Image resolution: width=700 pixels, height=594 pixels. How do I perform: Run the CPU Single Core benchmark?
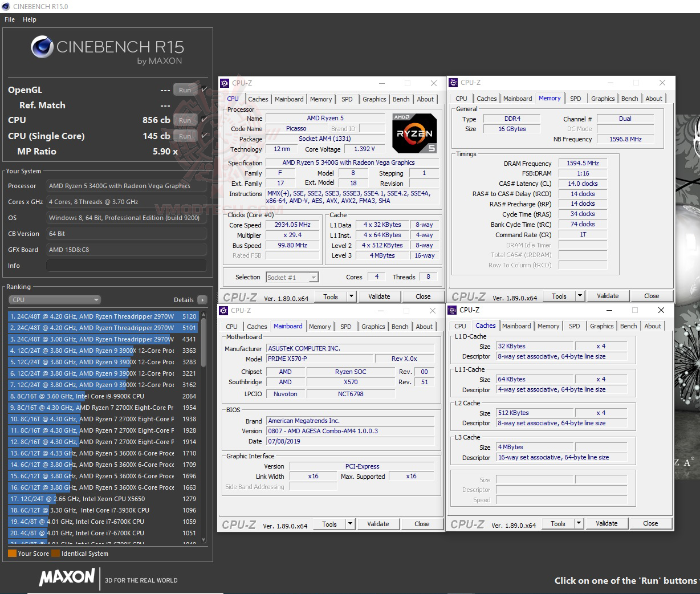(185, 136)
